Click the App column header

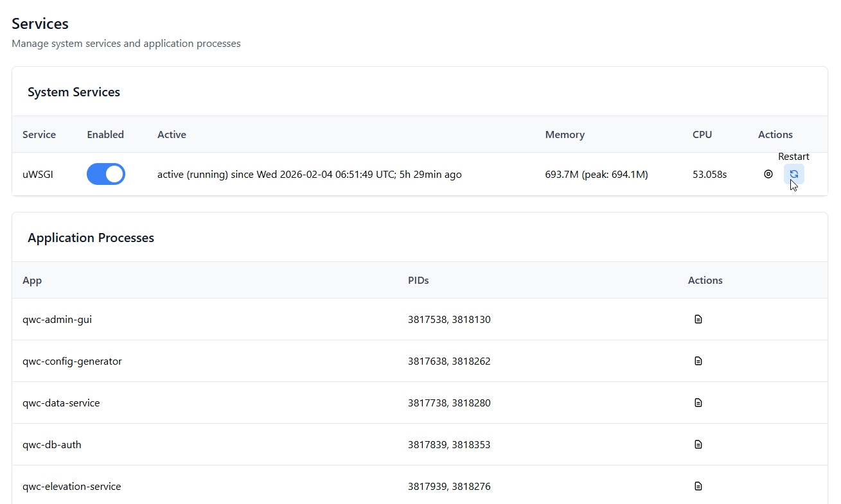point(32,281)
